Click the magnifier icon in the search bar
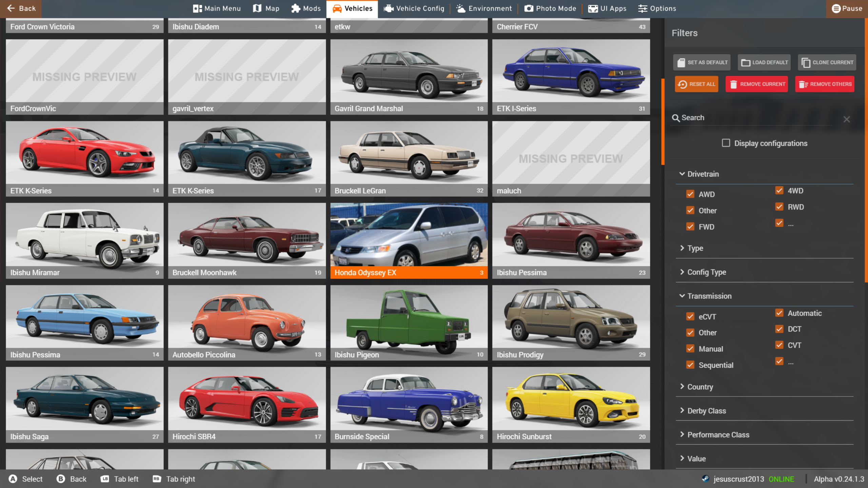This screenshot has width=868, height=488. pyautogui.click(x=676, y=118)
